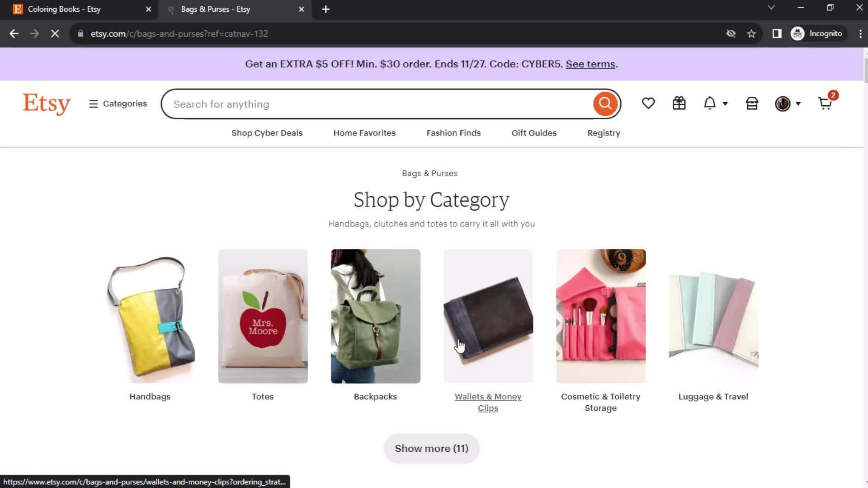Click the Fashion Finds menu item
The width and height of the screenshot is (868, 488).
coord(454,132)
